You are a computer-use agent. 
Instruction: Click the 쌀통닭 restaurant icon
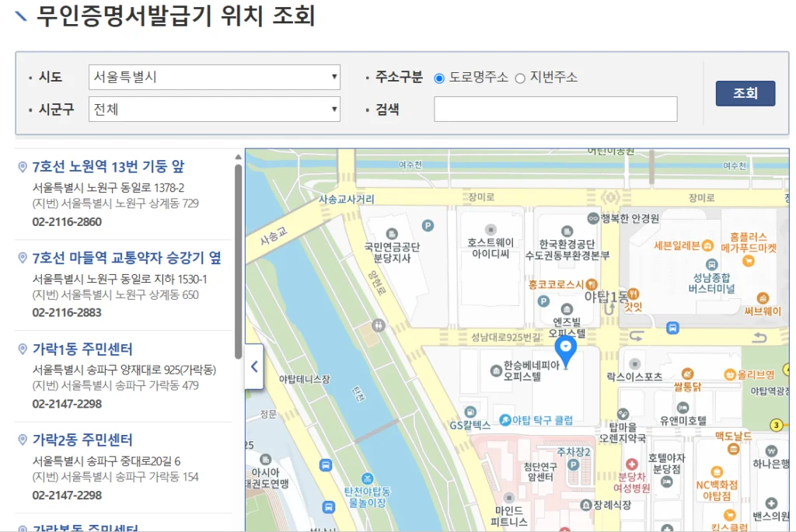tap(687, 374)
